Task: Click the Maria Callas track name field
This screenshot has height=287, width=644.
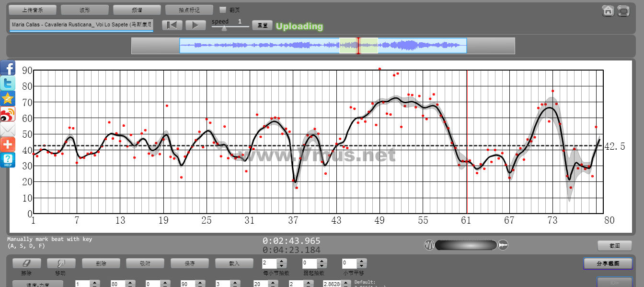Action: click(81, 25)
